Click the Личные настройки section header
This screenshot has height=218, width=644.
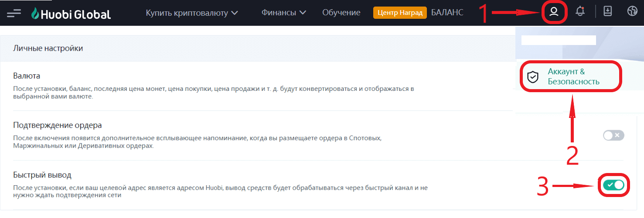48,48
